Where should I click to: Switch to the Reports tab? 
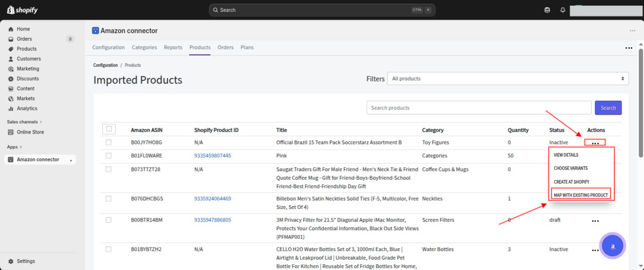click(x=173, y=47)
